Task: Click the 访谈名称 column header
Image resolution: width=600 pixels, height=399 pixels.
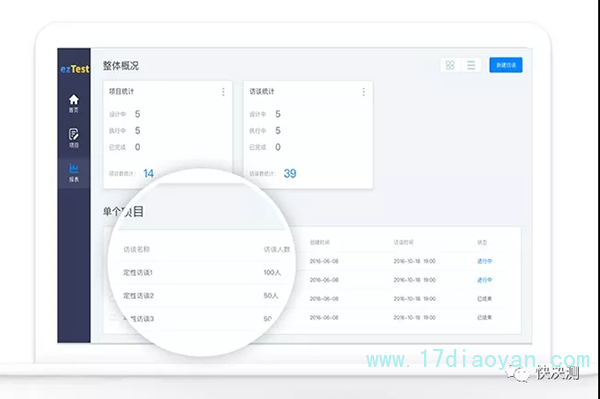Action: (x=136, y=249)
